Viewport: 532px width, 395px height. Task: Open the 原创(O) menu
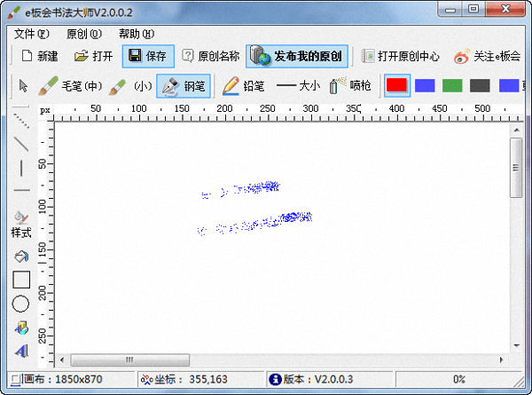[x=84, y=34]
